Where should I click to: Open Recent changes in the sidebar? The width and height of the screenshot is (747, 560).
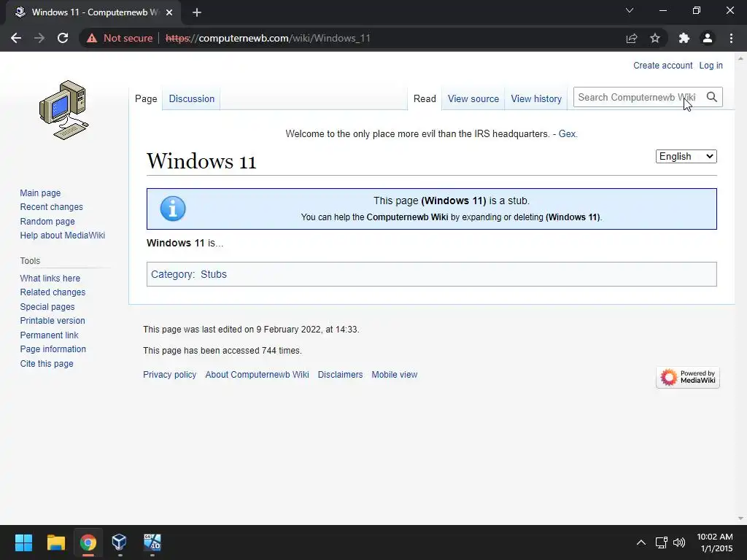[x=52, y=207]
